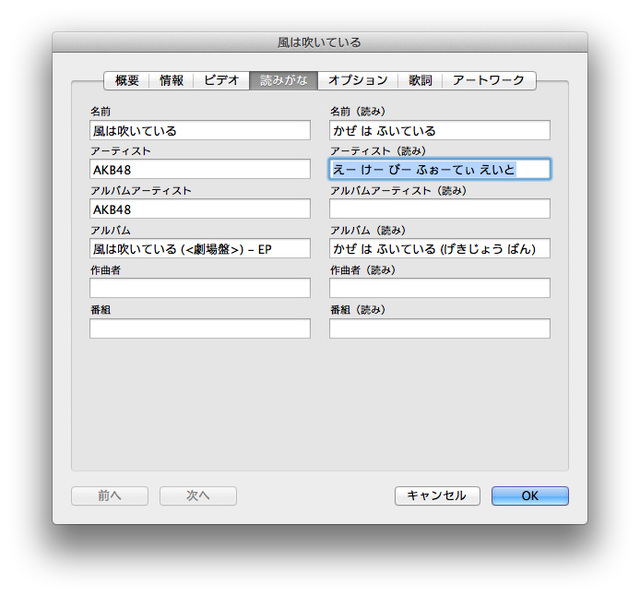The width and height of the screenshot is (640, 597).
Task: Click the 名前（読み） field
Action: pos(440,130)
